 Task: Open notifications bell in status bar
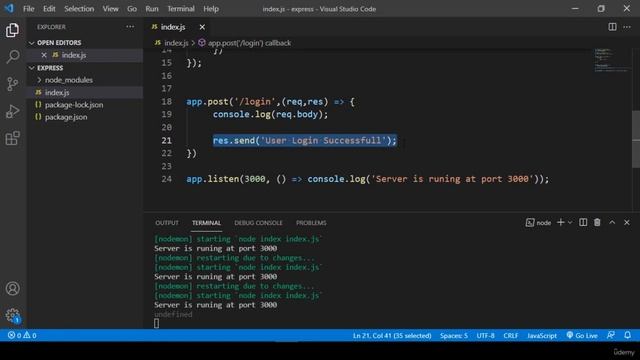[x=627, y=335]
